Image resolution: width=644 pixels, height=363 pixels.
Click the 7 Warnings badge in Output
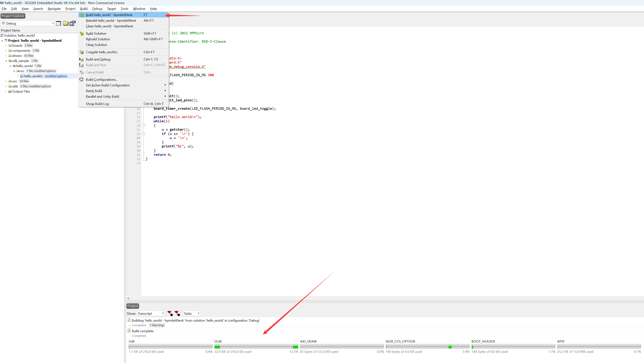[157, 325]
